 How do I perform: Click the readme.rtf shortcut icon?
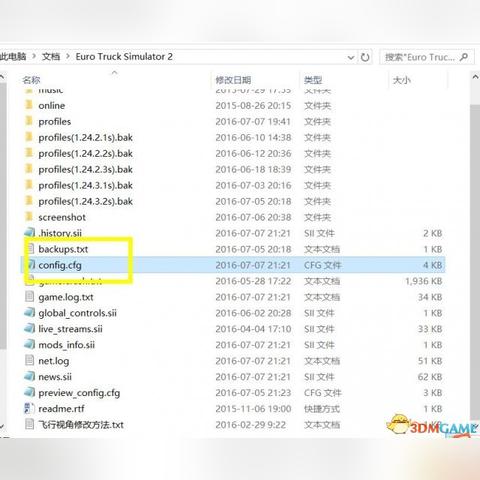pos(30,408)
